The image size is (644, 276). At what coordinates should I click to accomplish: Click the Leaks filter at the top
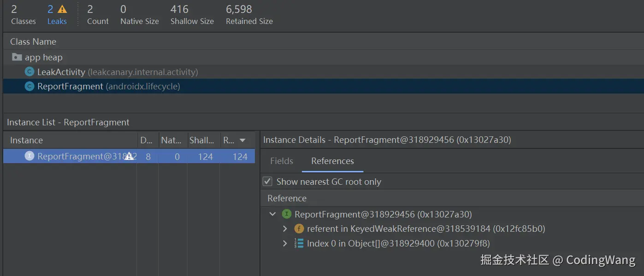point(57,14)
